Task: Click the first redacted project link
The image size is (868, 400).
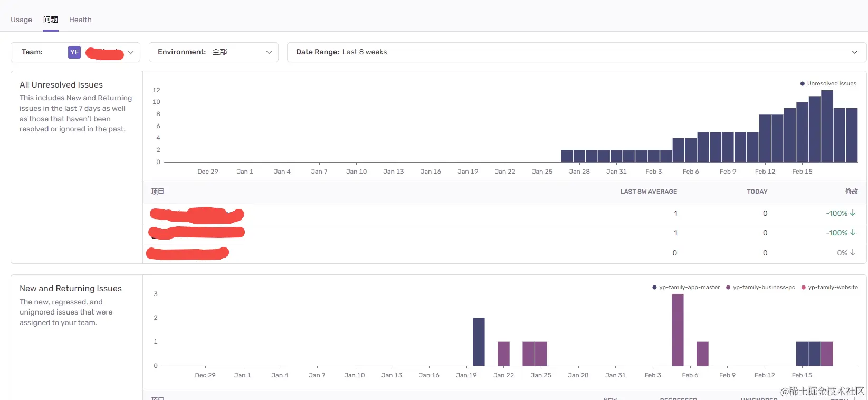Action: point(197,214)
